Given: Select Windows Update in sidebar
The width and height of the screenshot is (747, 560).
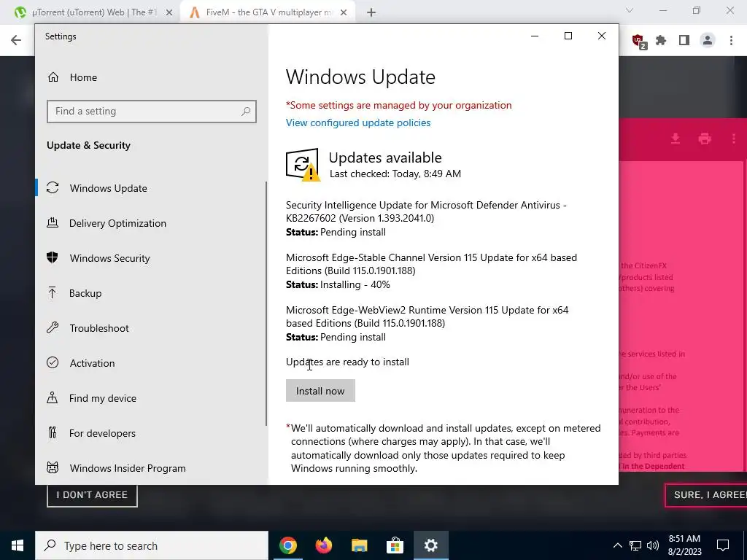Looking at the screenshot, I should [108, 188].
